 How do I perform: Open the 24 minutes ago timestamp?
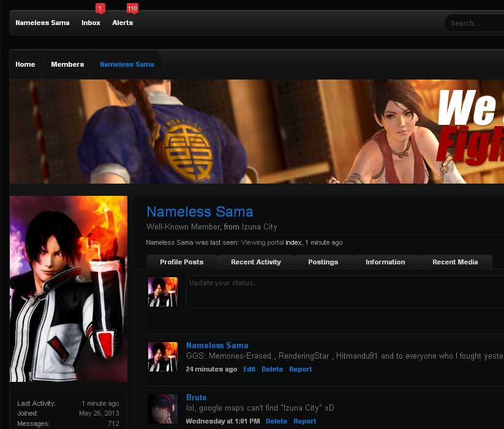point(211,369)
